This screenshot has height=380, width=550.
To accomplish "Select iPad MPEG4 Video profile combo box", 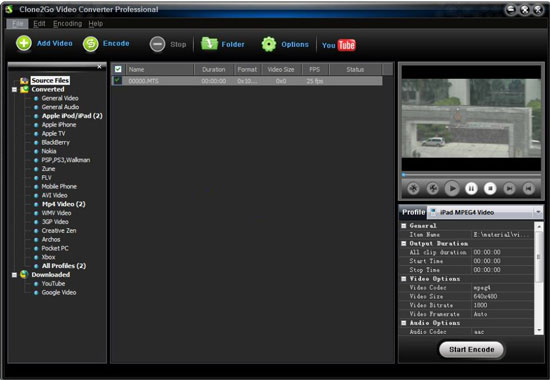I will [485, 212].
